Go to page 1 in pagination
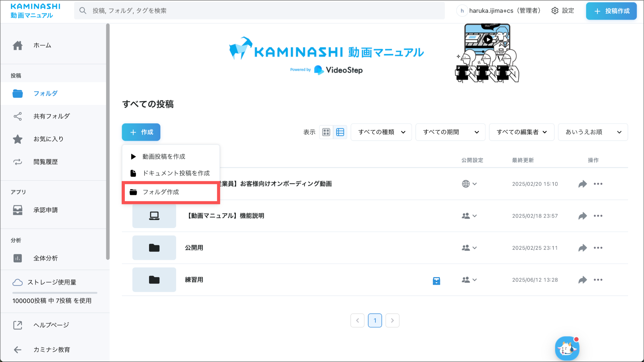Screen dimensions: 644x362 coord(375,320)
